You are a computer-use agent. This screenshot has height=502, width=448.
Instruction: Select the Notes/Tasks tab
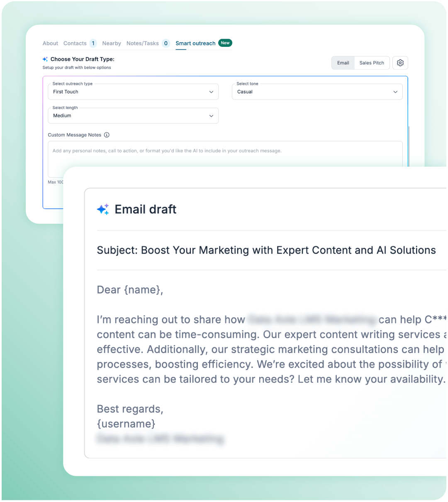pyautogui.click(x=142, y=43)
